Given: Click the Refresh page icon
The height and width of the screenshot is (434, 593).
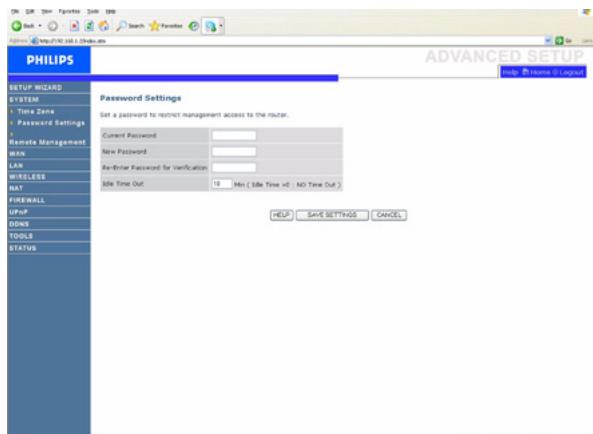Looking at the screenshot, I should (89, 26).
